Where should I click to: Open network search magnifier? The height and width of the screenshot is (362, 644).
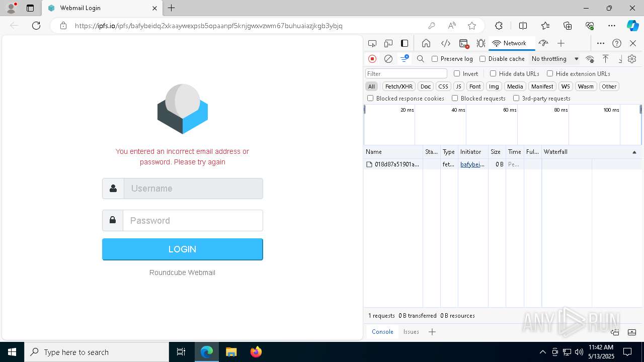[421, 59]
